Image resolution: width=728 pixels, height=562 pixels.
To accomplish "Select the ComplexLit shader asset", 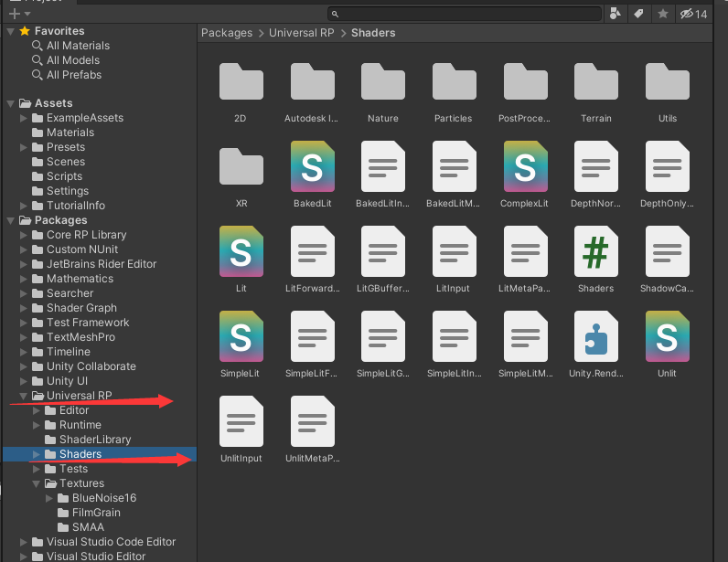I will point(525,166).
